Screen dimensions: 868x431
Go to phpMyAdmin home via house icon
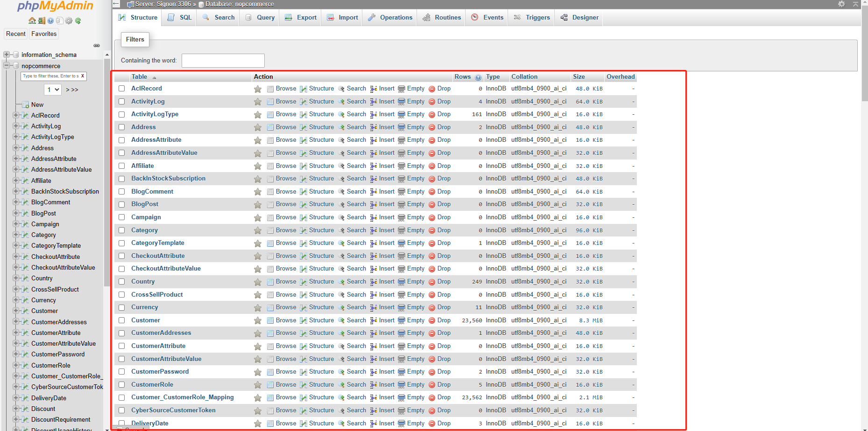pos(32,21)
